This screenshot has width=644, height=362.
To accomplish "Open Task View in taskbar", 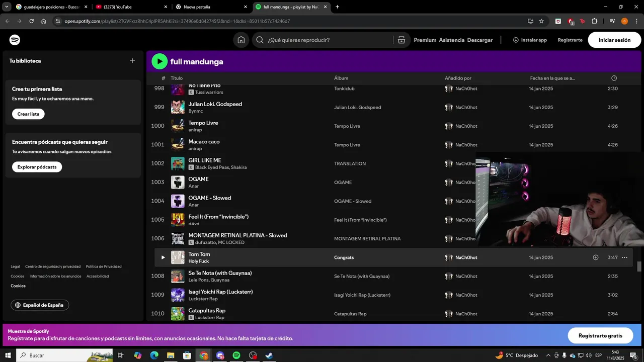I will click(121, 355).
